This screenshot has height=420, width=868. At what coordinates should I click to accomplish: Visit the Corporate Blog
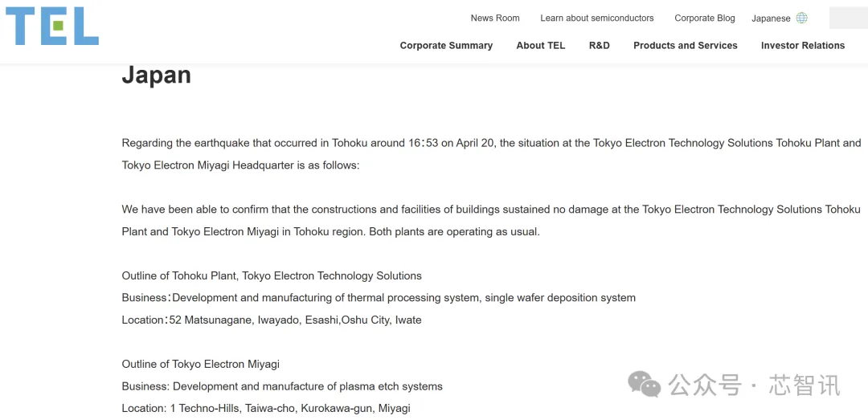(x=705, y=18)
